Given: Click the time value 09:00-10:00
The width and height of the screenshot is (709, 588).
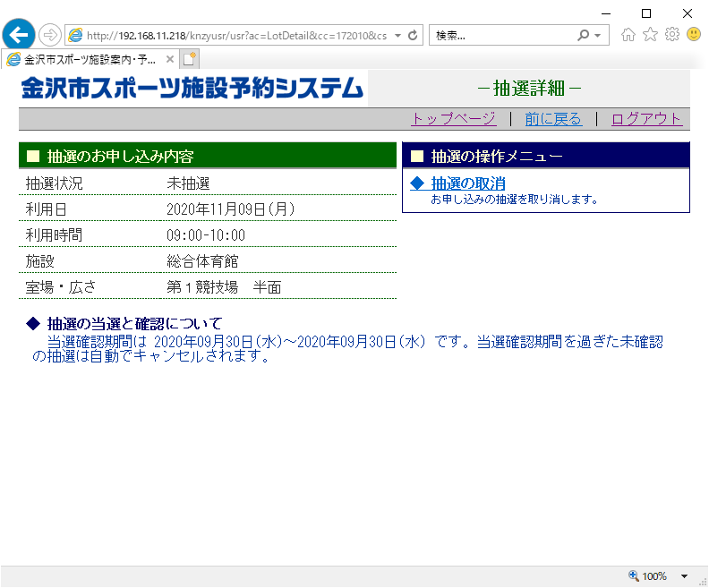Looking at the screenshot, I should pos(206,235).
